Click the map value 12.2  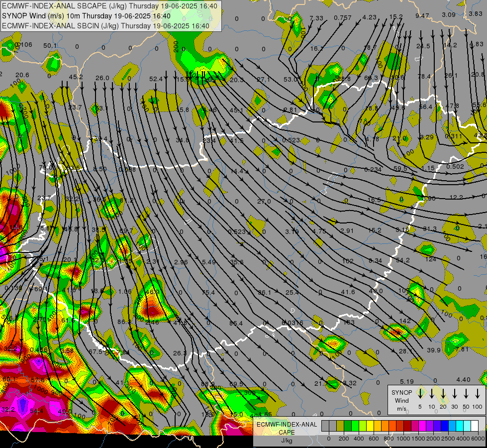(457, 198)
